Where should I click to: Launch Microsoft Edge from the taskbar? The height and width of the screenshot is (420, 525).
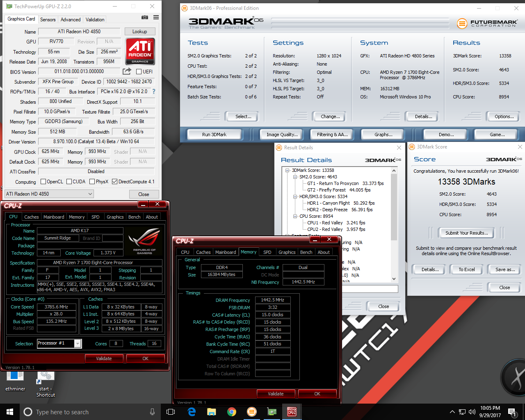point(192,412)
